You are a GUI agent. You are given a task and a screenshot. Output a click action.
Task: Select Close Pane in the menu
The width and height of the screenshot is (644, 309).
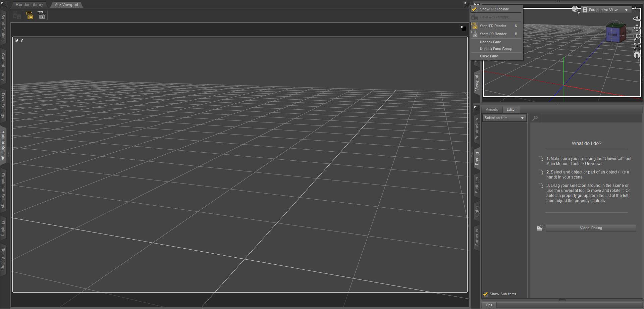click(496, 56)
